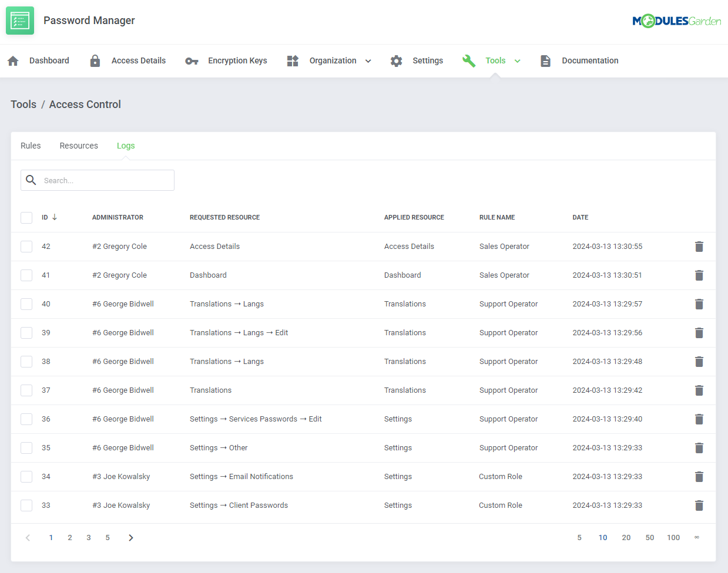This screenshot has height=573, width=728.
Task: Check the box for log ID 41
Action: pos(26,275)
